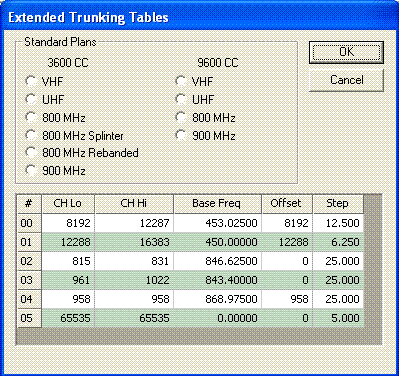Click Offset cell 0 in row 02

(x=287, y=261)
